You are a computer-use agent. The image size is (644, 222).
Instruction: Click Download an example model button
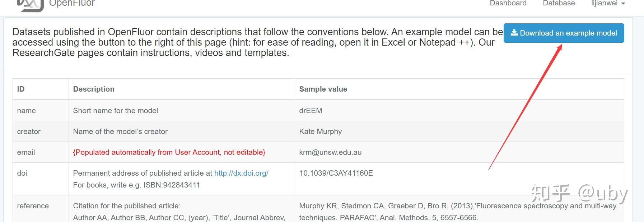pos(564,33)
